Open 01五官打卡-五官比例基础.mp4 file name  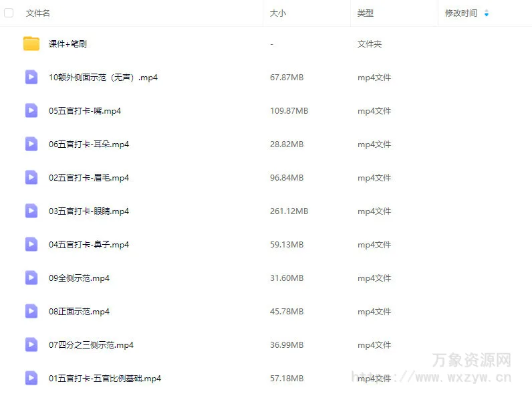[x=105, y=379]
